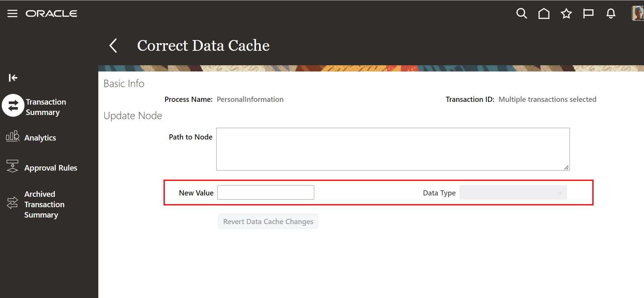
Task: Click the user profile avatar
Action: 637,13
